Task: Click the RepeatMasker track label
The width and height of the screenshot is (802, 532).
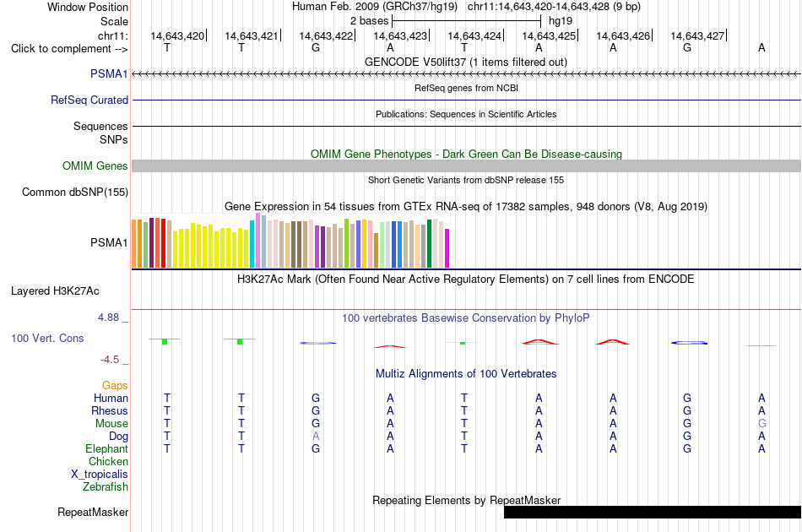Action: [x=93, y=512]
